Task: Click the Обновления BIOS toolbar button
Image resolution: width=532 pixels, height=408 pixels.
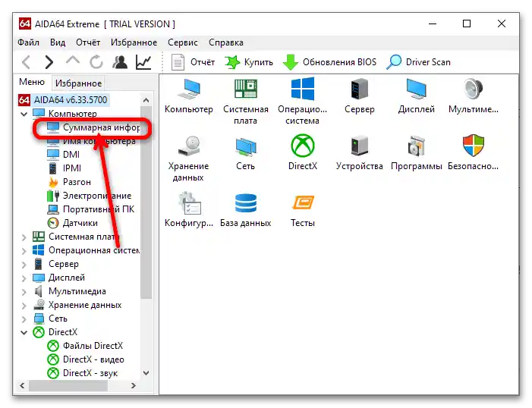Action: pos(330,62)
